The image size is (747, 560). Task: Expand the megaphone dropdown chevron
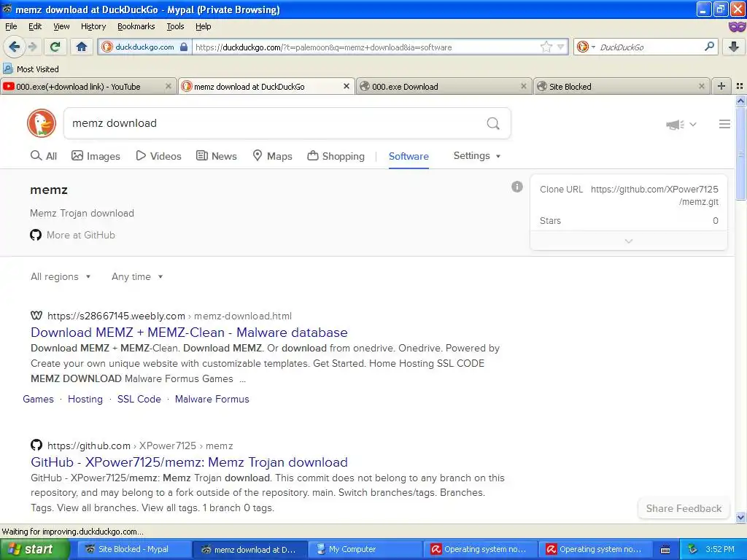pos(693,125)
